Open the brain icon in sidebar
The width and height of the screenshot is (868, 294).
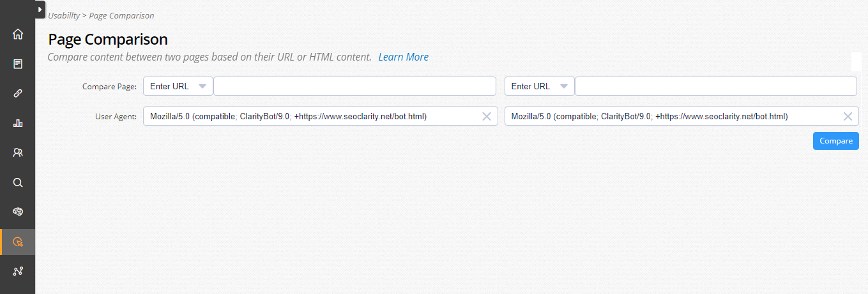pos(18,212)
